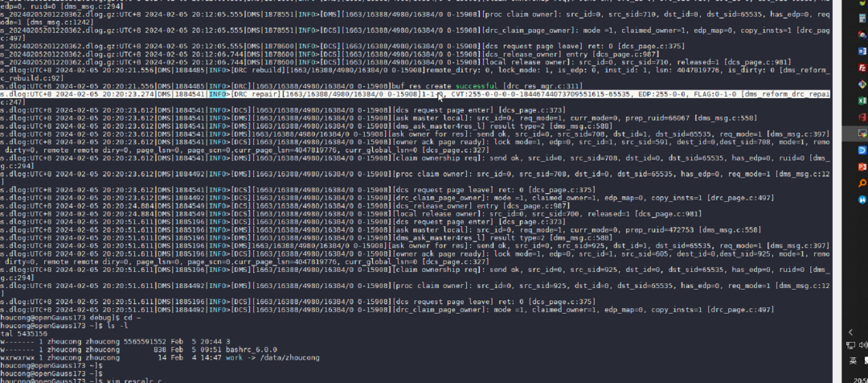Click the 'buf_res create successful' log line
Image resolution: width=868 pixels, height=383 pixels.
[292, 86]
